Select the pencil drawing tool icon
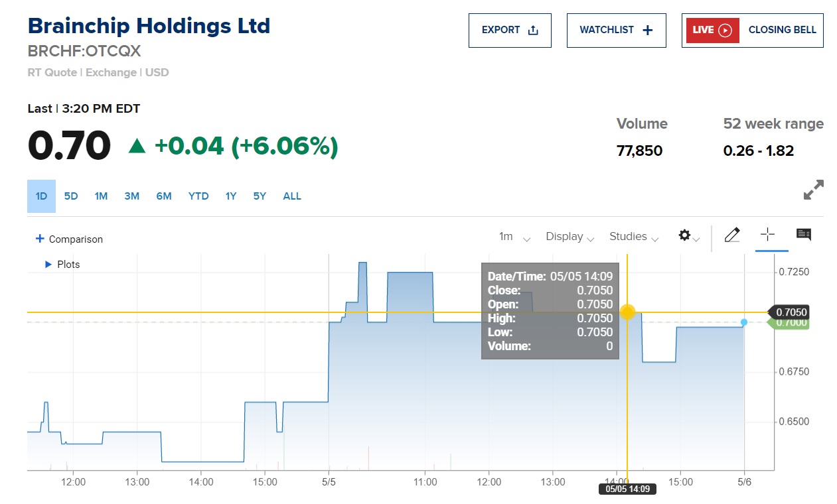 [732, 235]
